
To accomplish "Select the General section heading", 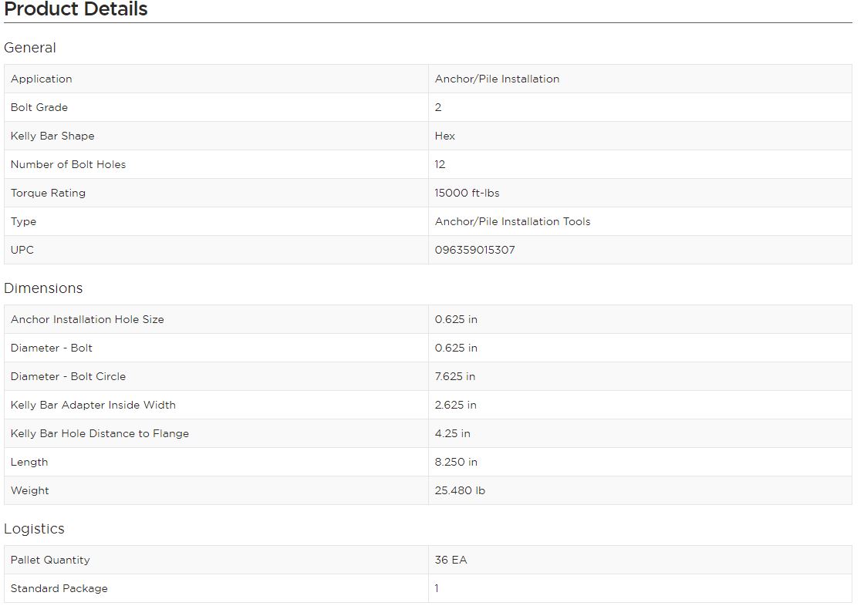I will (30, 48).
